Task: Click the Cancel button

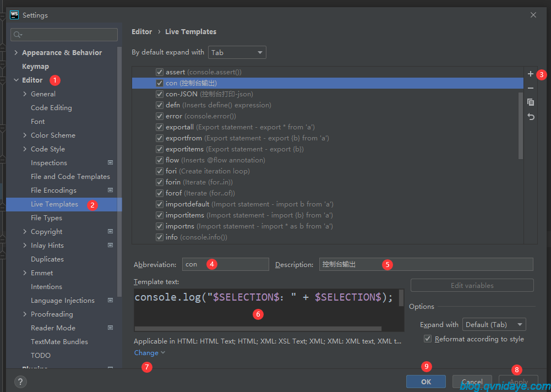Action: [472, 382]
